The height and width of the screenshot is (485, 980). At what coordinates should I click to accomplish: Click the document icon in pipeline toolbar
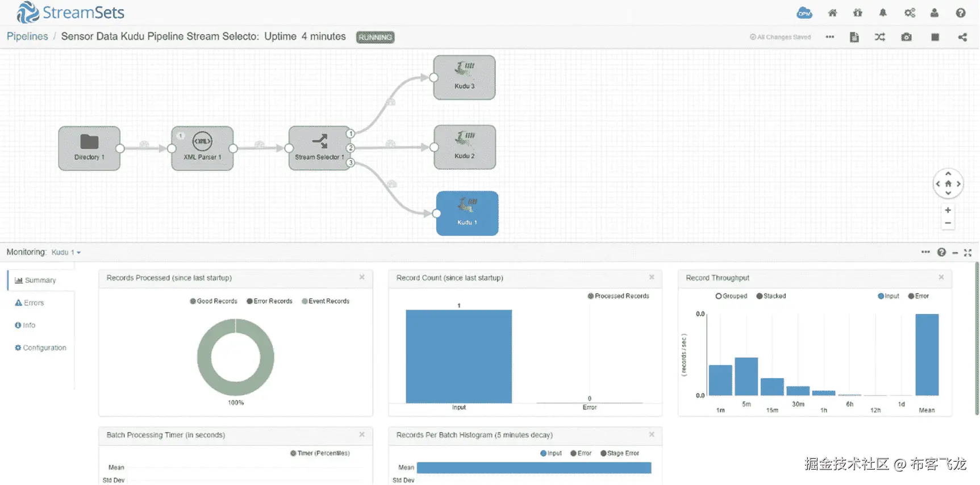click(x=854, y=37)
